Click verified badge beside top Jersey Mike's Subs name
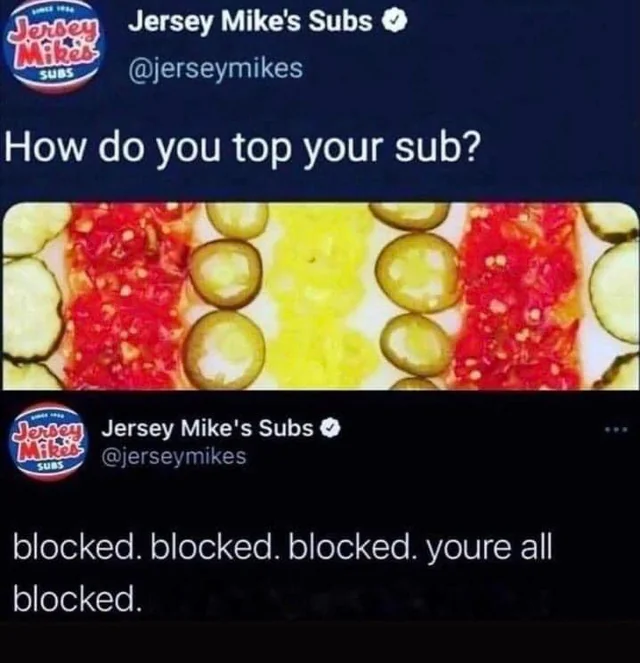This screenshot has width=640, height=663. [x=394, y=22]
